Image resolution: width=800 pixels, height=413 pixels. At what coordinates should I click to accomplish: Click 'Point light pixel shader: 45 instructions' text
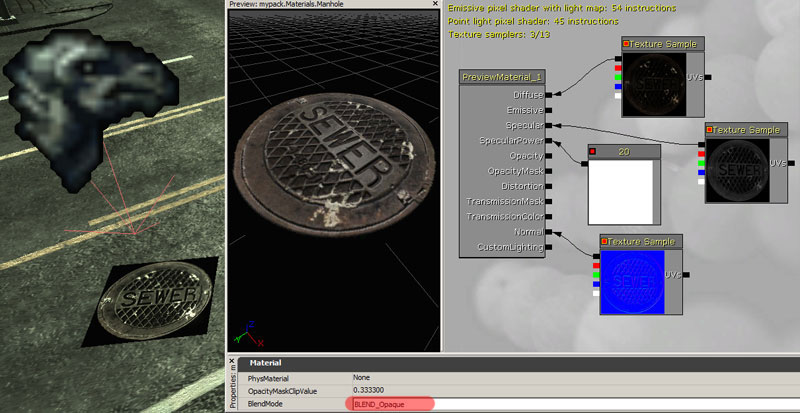pyautogui.click(x=533, y=21)
